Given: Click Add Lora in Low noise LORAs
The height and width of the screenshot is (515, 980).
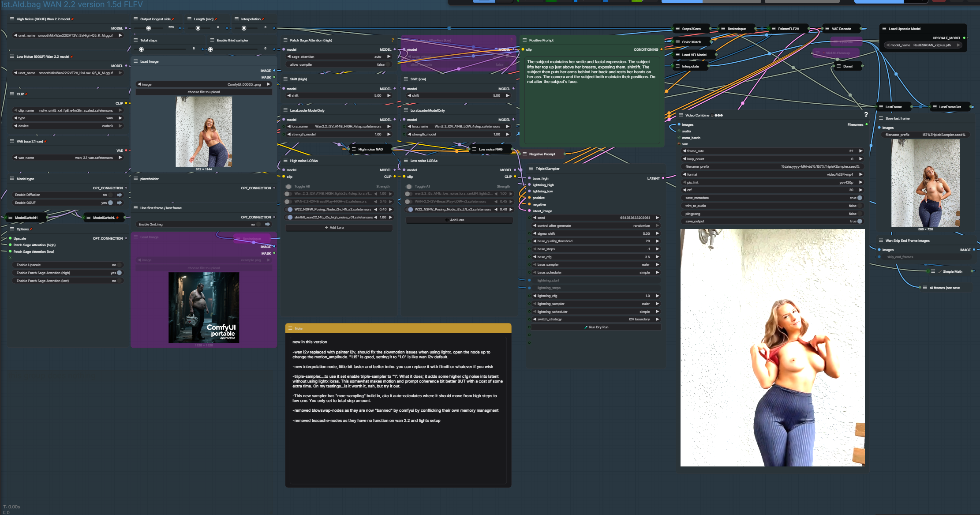Looking at the screenshot, I should [x=455, y=220].
